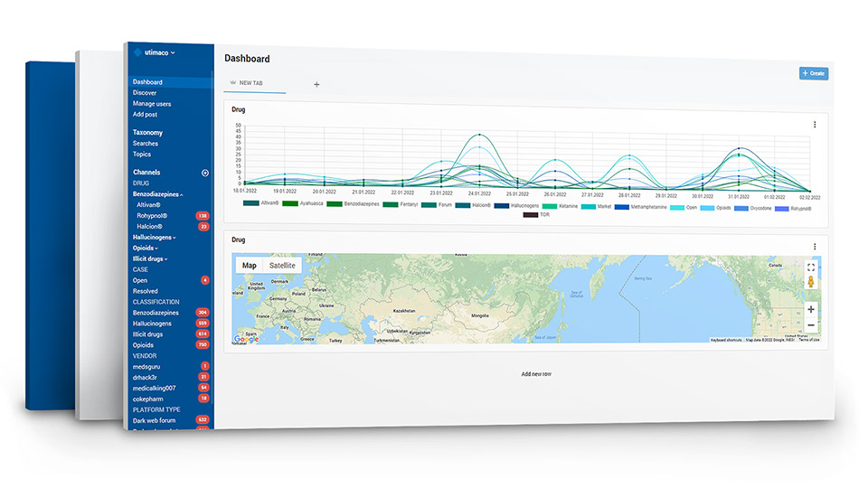
Task: Click the Street View pegman icon
Action: (x=810, y=282)
